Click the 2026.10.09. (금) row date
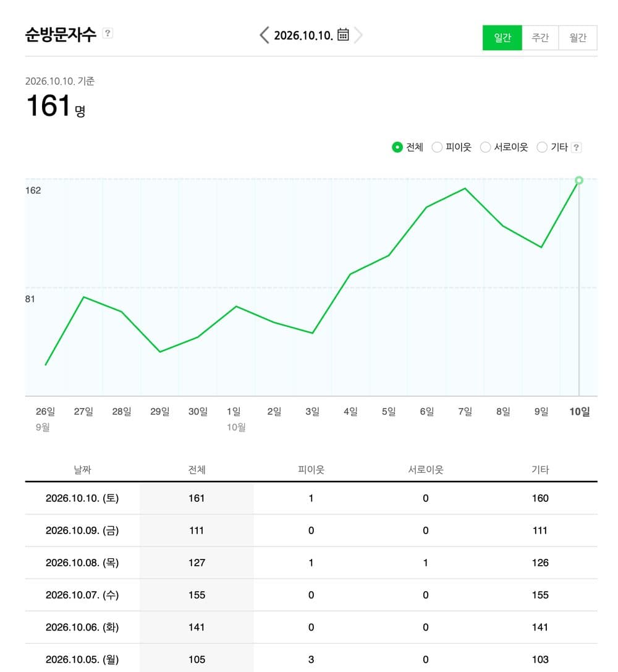 82,530
